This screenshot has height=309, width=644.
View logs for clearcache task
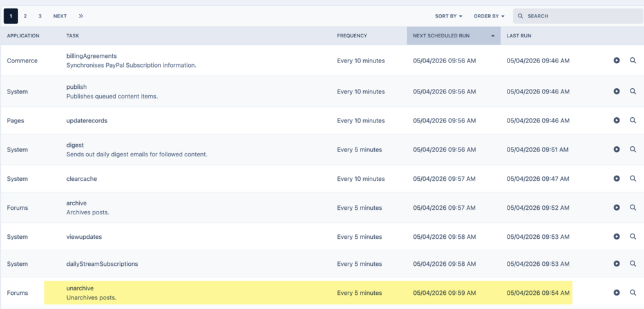[633, 178]
